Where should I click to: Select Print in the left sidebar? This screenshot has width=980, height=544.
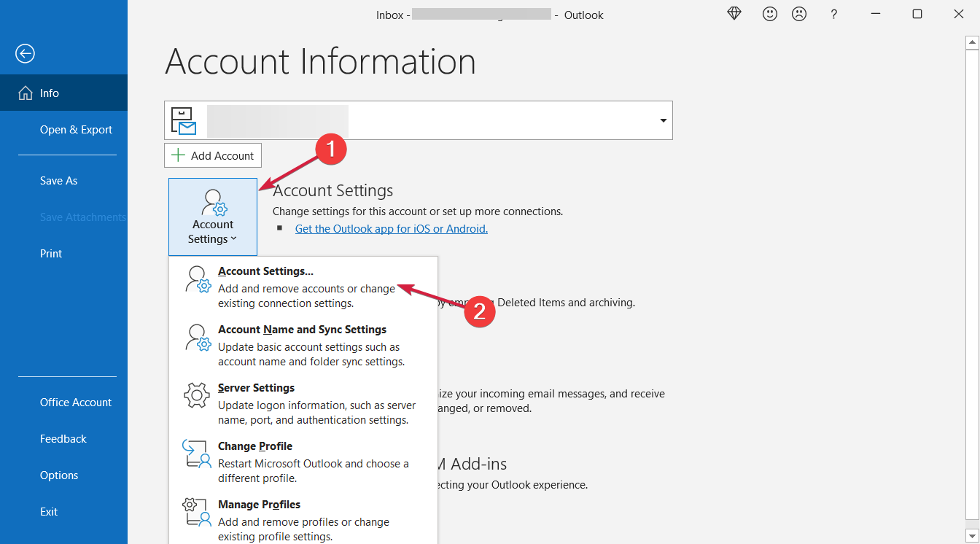pos(51,254)
